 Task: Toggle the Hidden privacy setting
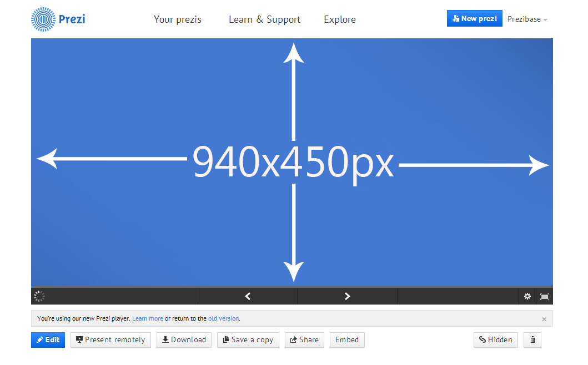coord(495,339)
